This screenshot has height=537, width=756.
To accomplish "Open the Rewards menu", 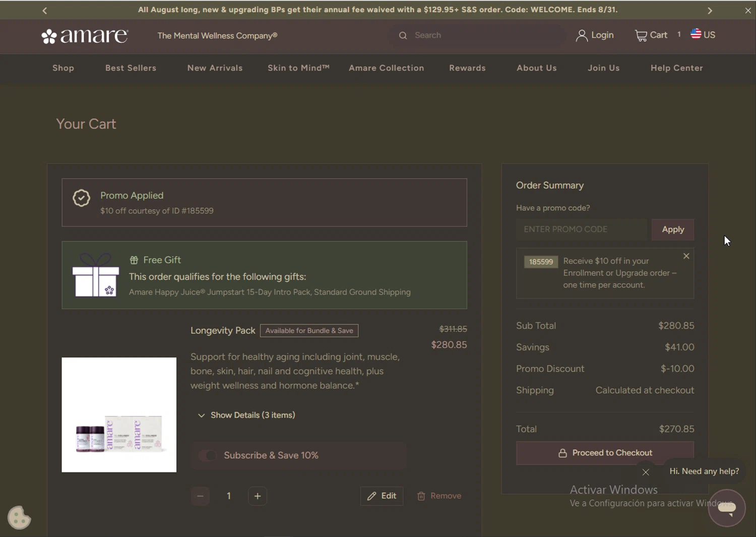I will point(468,68).
